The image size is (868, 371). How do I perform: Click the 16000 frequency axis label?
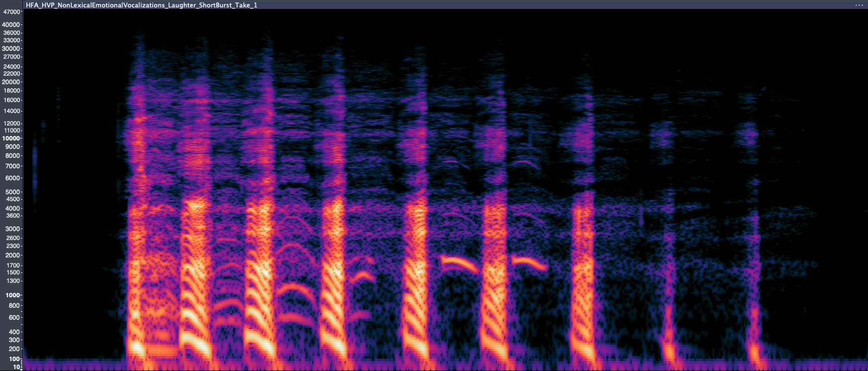coord(11,100)
